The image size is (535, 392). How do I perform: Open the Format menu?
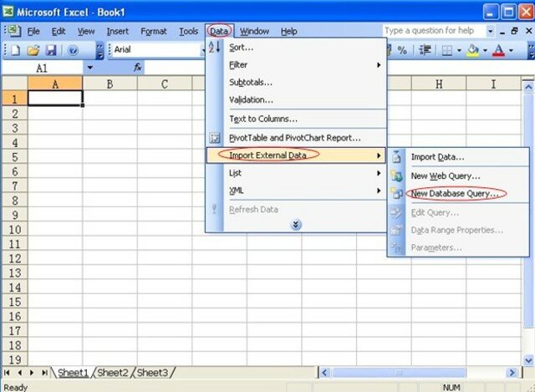click(154, 32)
